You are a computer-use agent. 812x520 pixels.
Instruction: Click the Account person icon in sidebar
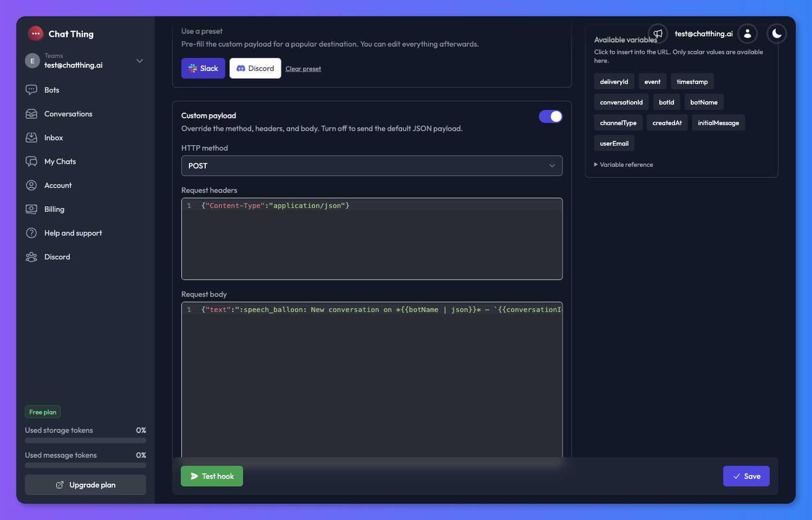point(31,185)
